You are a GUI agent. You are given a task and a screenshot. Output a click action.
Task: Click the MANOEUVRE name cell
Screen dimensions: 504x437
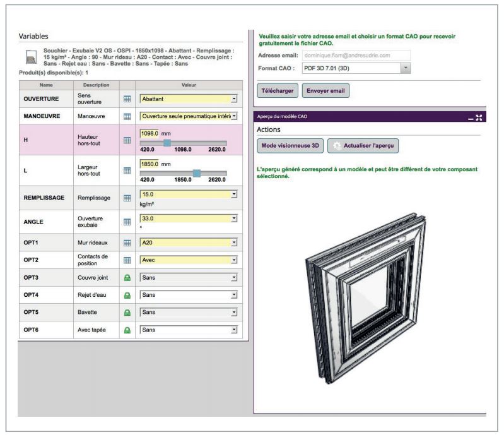click(x=46, y=116)
